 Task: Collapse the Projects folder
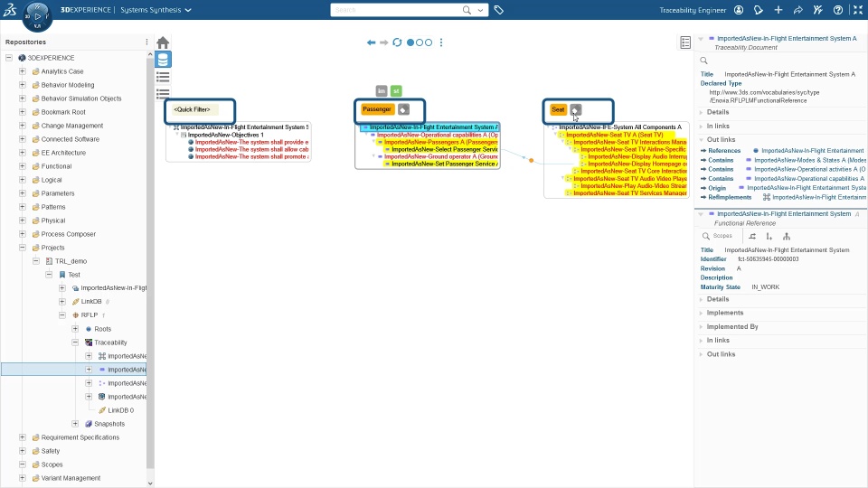[22, 248]
